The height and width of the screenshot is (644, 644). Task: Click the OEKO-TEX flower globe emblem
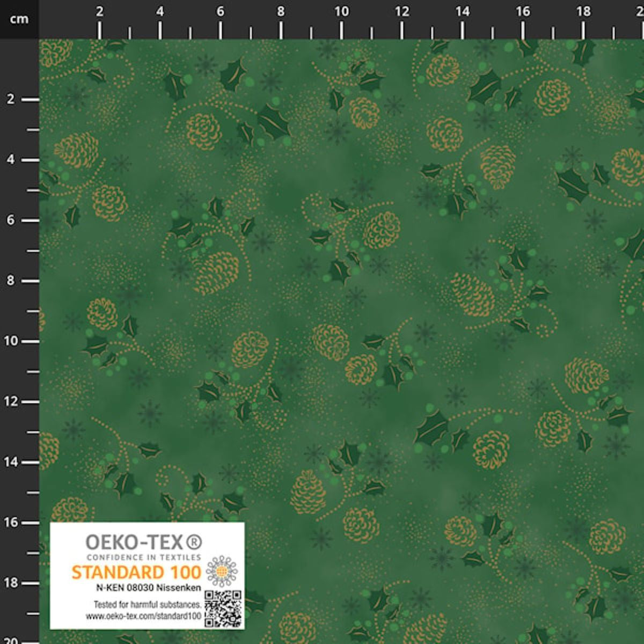[x=222, y=571]
